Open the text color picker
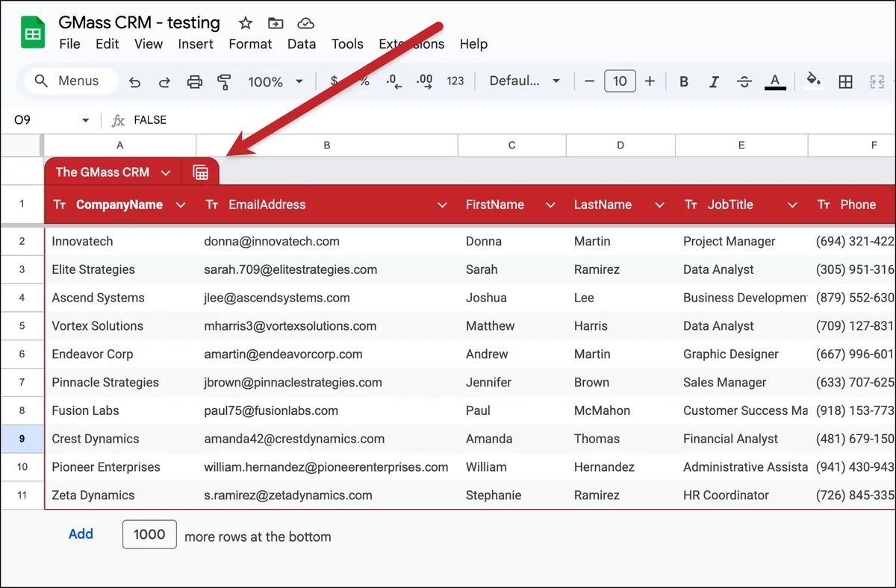Viewport: 896px width, 588px height. (775, 81)
